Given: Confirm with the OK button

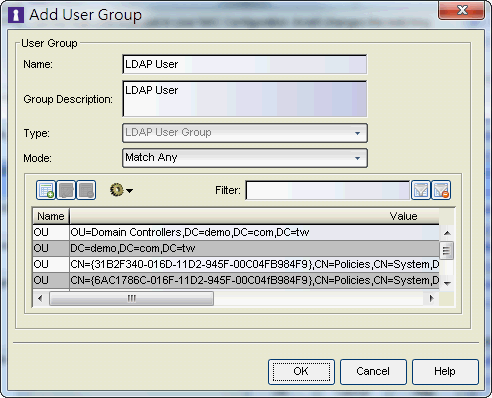Looking at the screenshot, I should point(301,372).
